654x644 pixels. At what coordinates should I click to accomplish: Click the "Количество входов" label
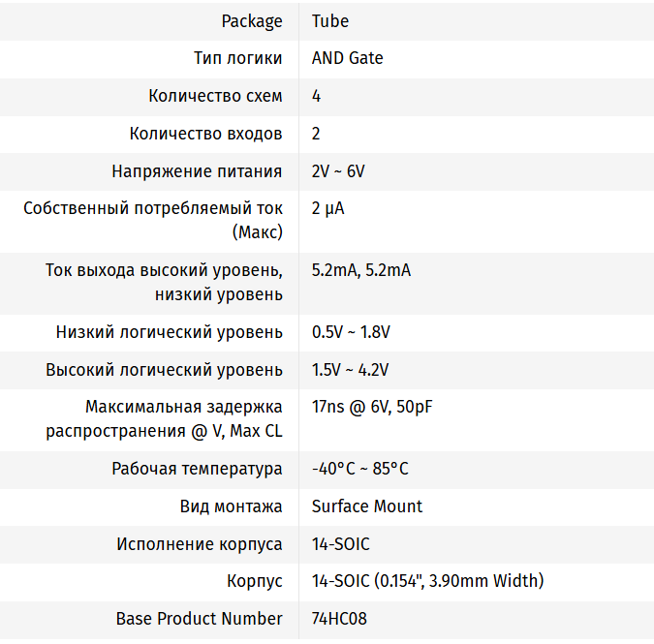coord(205,134)
